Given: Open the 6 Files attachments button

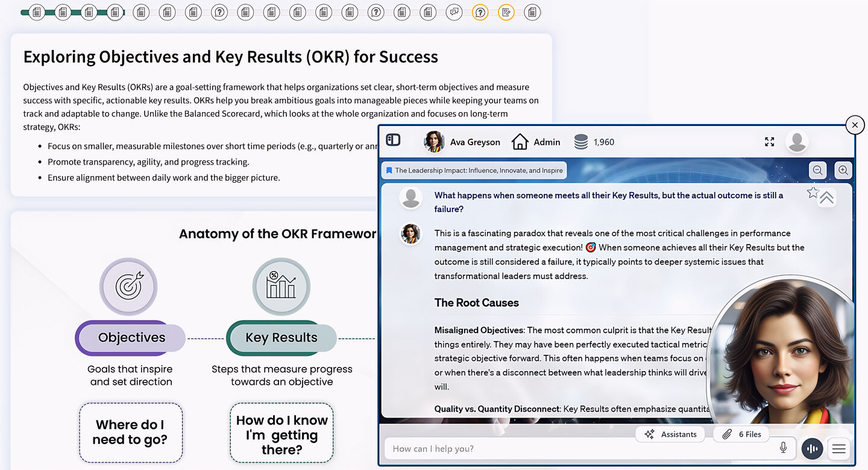Looking at the screenshot, I should point(742,434).
